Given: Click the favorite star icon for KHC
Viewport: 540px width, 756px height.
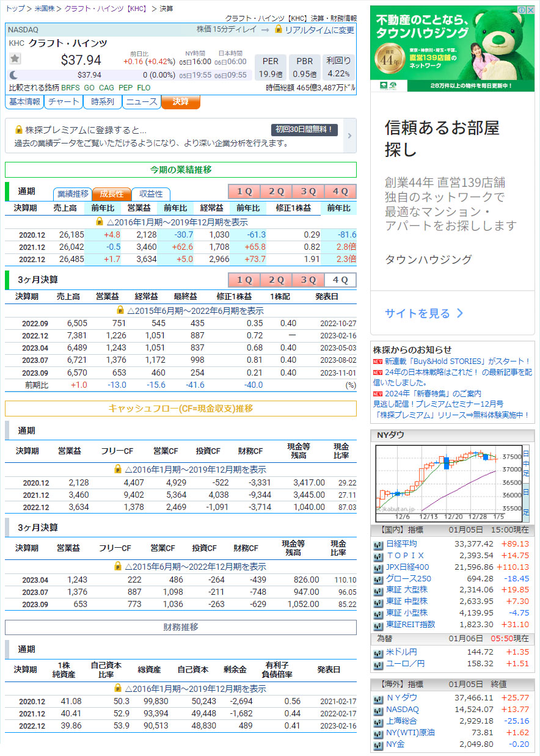Looking at the screenshot, I should [15, 59].
